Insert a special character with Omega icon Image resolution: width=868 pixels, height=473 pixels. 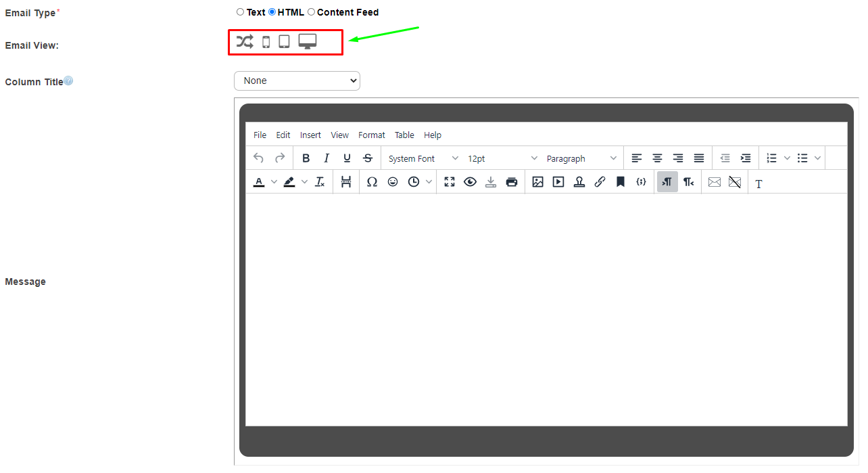point(372,182)
